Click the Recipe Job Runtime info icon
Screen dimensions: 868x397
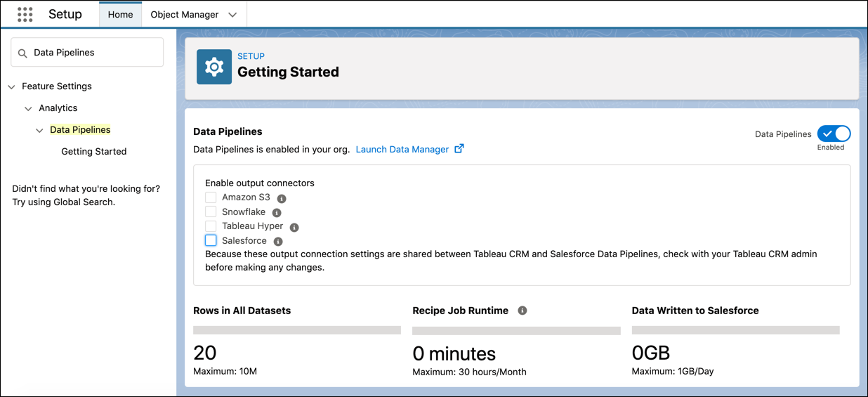pos(522,311)
